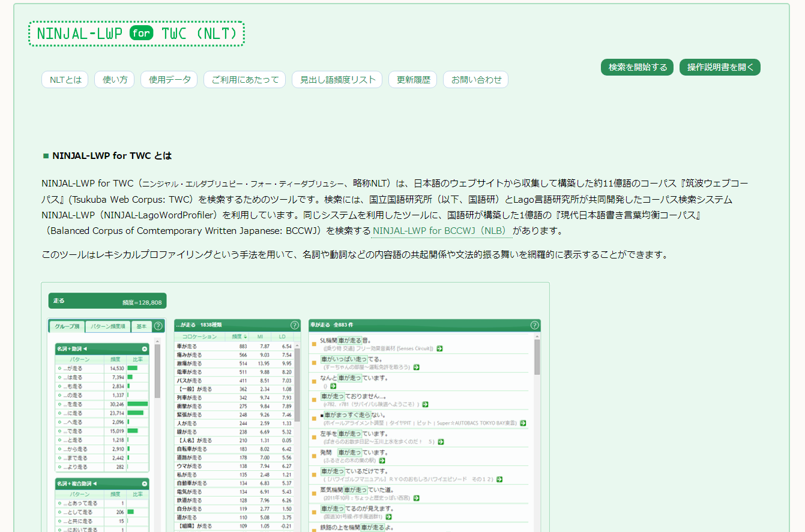Screen dimensions: 805x532
Task: Select the …を走る pattern row
Action: tap(102, 404)
